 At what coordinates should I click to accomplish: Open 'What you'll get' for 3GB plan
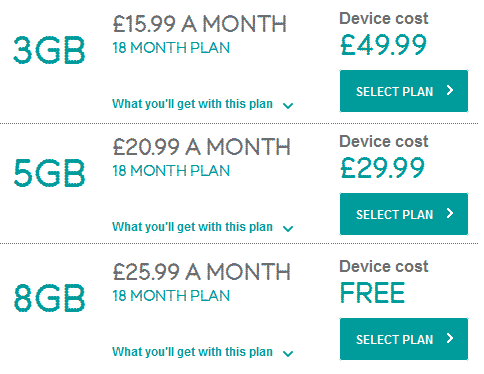pos(192,104)
